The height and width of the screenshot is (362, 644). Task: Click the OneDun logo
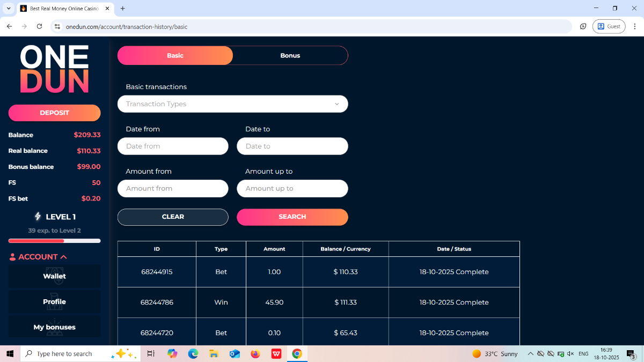pos(54,69)
